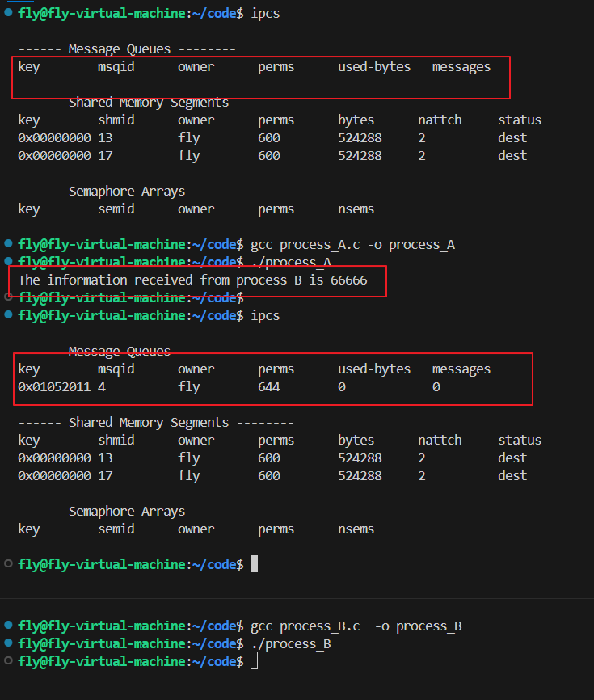This screenshot has height=700, width=594.
Task: Click the blue marker beside ./process_A command
Action: click(8, 262)
